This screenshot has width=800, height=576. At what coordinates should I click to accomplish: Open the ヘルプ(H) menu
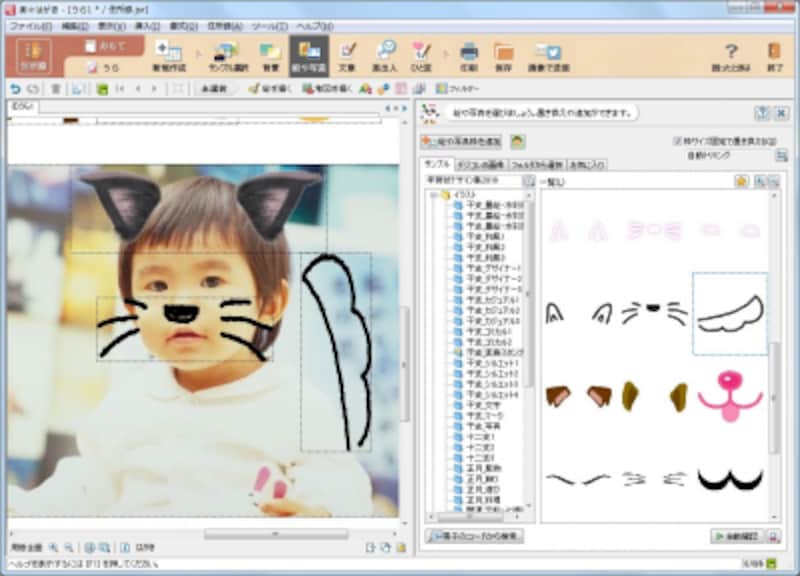click(x=315, y=25)
